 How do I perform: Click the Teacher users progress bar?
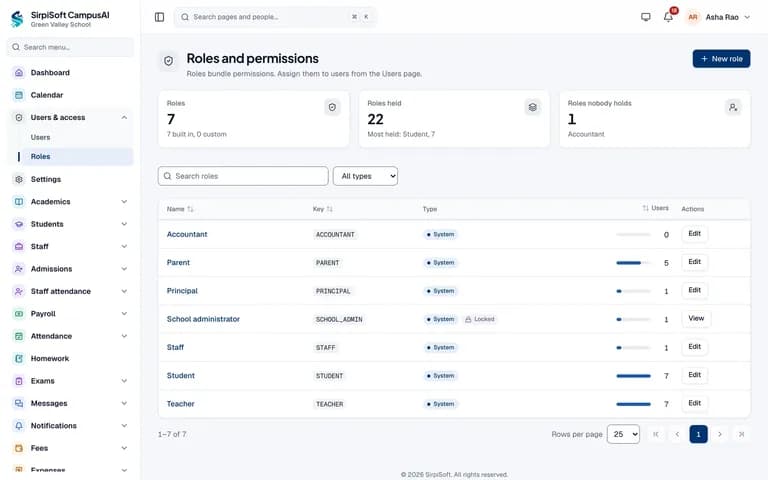point(633,405)
